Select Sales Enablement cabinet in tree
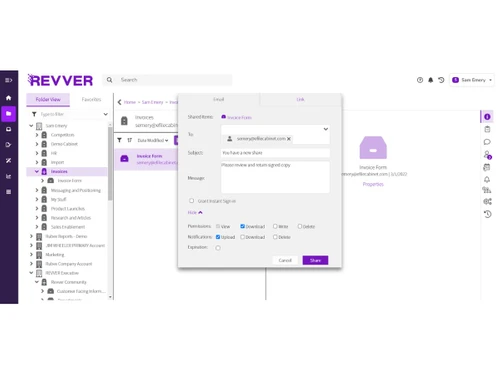Viewport: 500px width, 375px height. [x=68, y=227]
